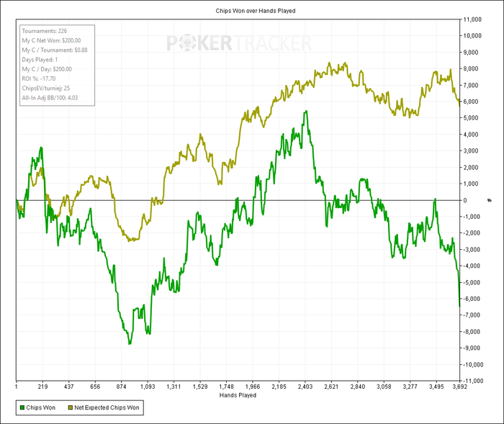The width and height of the screenshot is (504, 424).
Task: Click 'My C / Tournament: $0.88' stat
Action: tap(55, 50)
